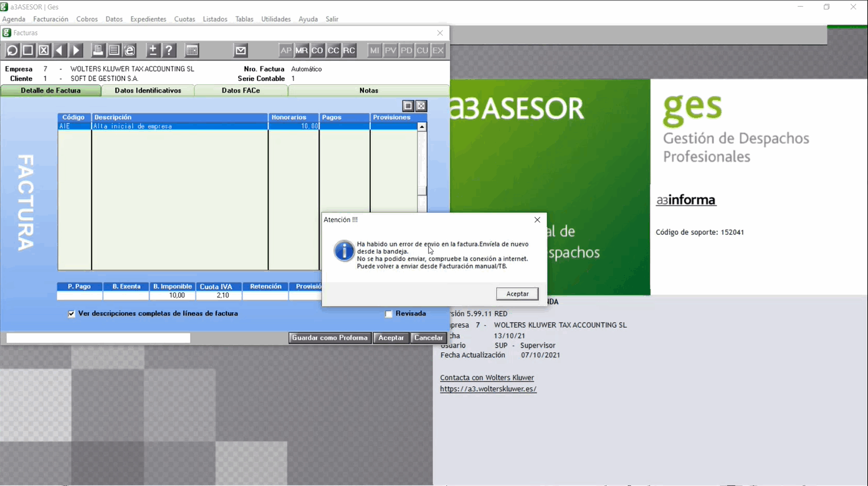Click the empty square toolbar icon
Image resolution: width=868 pixels, height=486 pixels.
click(x=28, y=50)
